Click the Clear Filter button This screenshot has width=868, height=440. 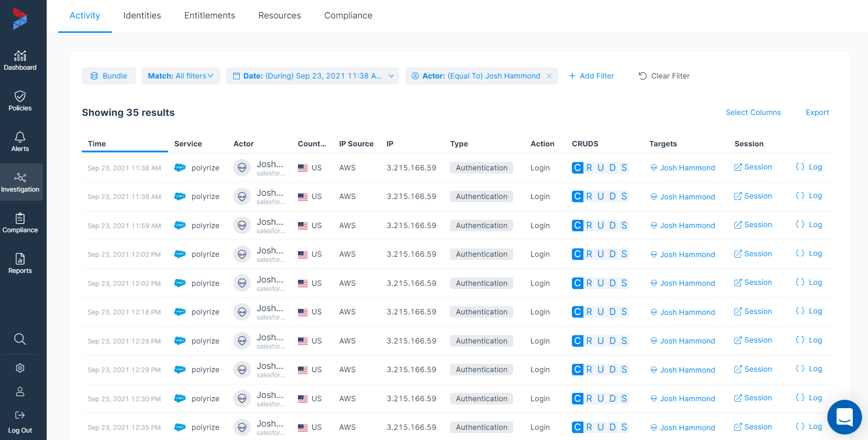tap(664, 76)
